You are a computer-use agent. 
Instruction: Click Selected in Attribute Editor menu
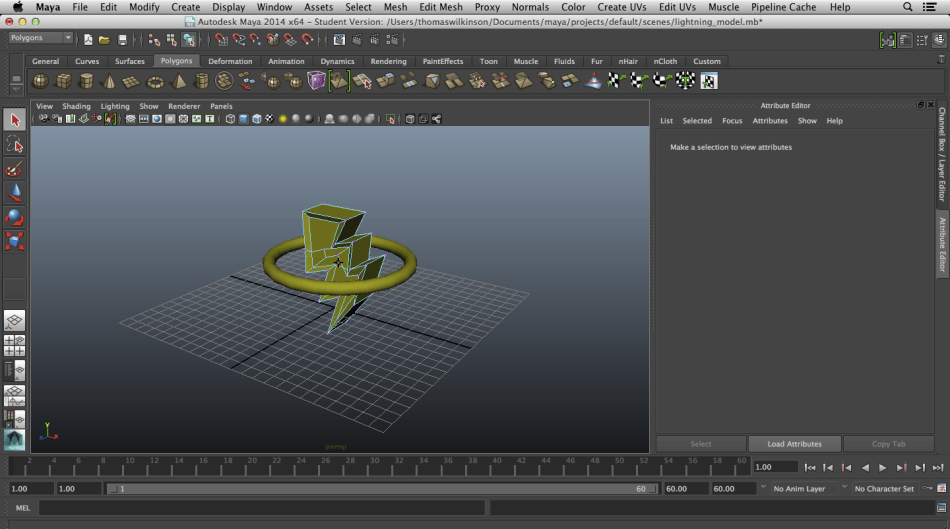(x=697, y=121)
